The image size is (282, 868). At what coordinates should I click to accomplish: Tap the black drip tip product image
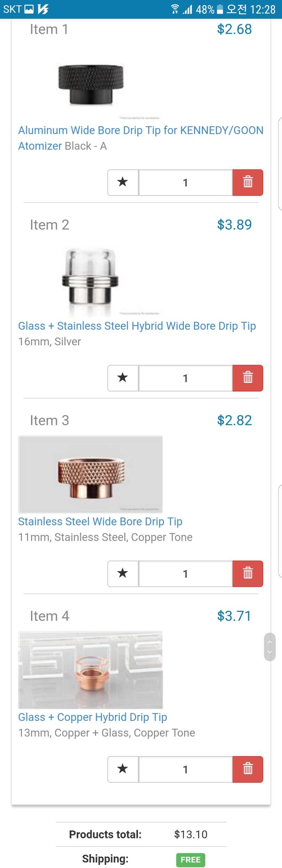pyautogui.click(x=91, y=85)
